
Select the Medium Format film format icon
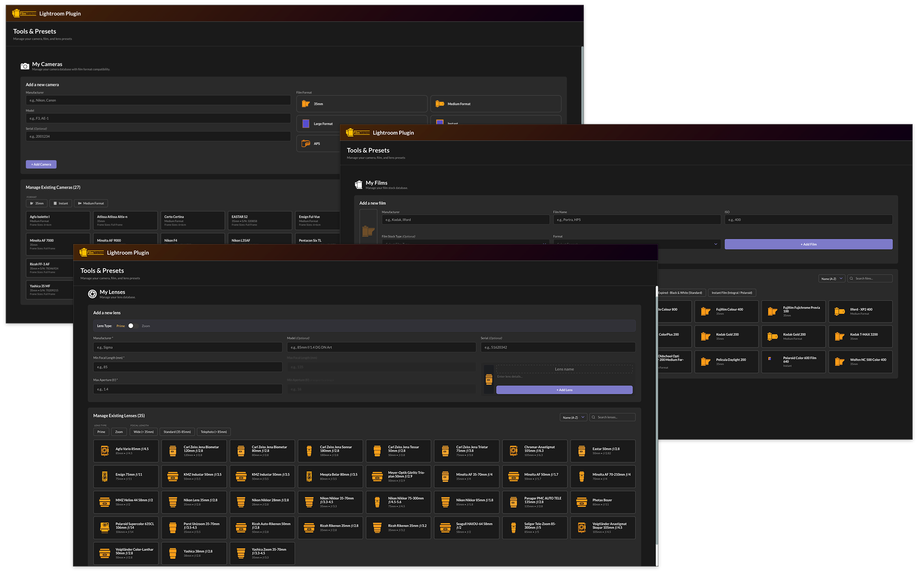439,103
